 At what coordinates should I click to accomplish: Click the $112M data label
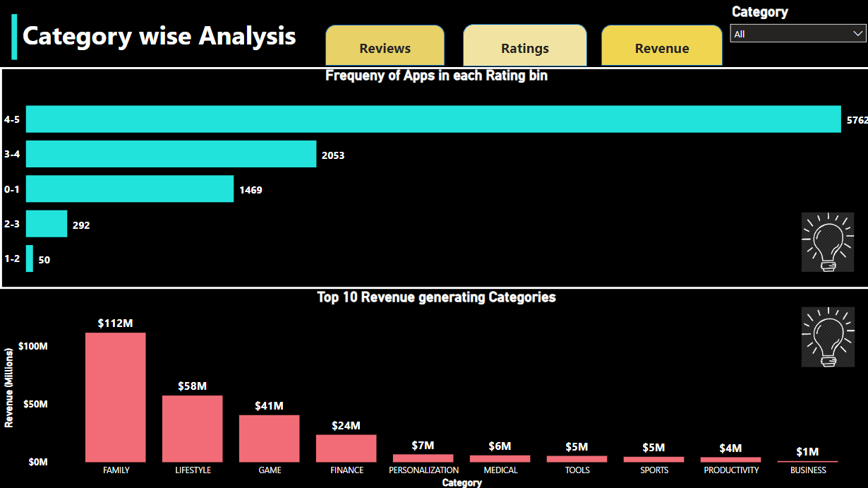pos(115,323)
